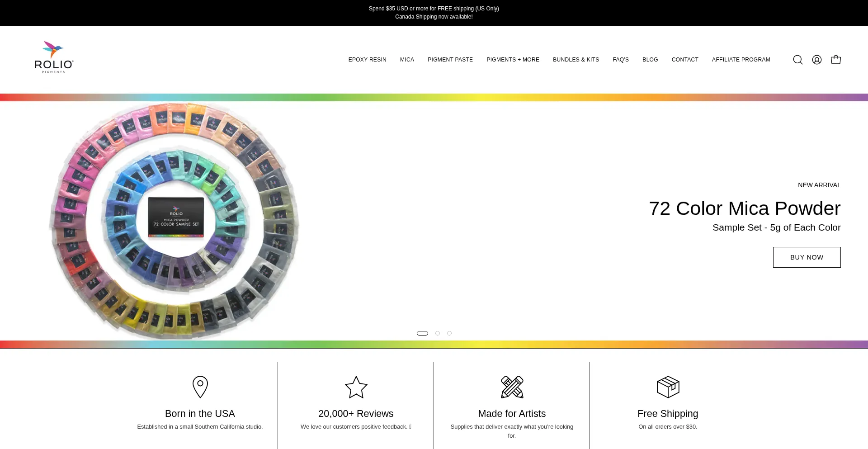The image size is (868, 449).
Task: Click Sample Set - 5g of Each Color text
Action: [x=777, y=227]
